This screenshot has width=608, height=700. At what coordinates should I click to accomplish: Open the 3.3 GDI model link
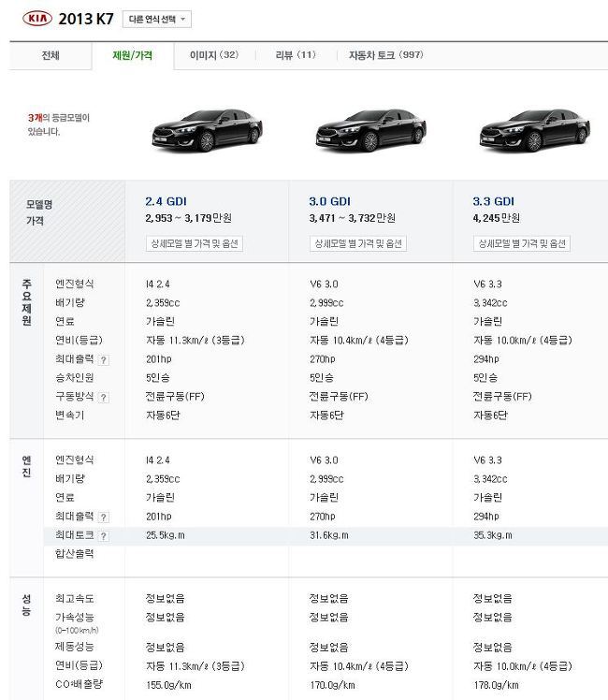pyautogui.click(x=493, y=201)
